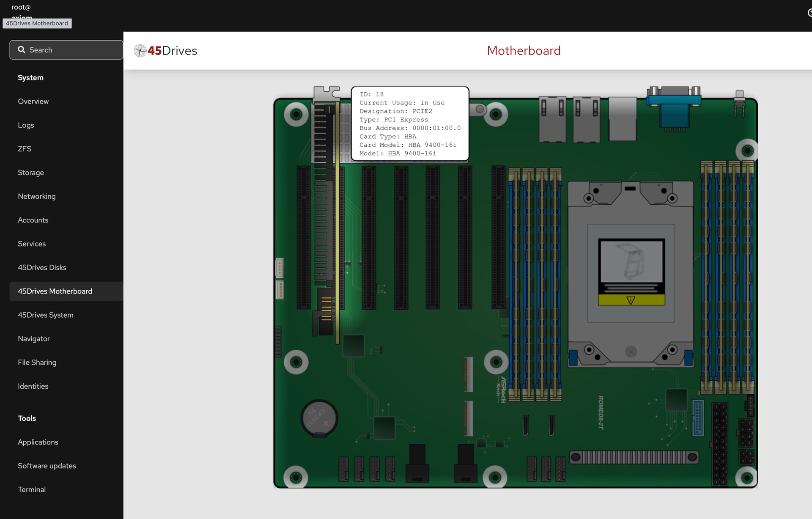The height and width of the screenshot is (519, 812).
Task: Select 45Drives System in sidebar
Action: [x=45, y=315]
